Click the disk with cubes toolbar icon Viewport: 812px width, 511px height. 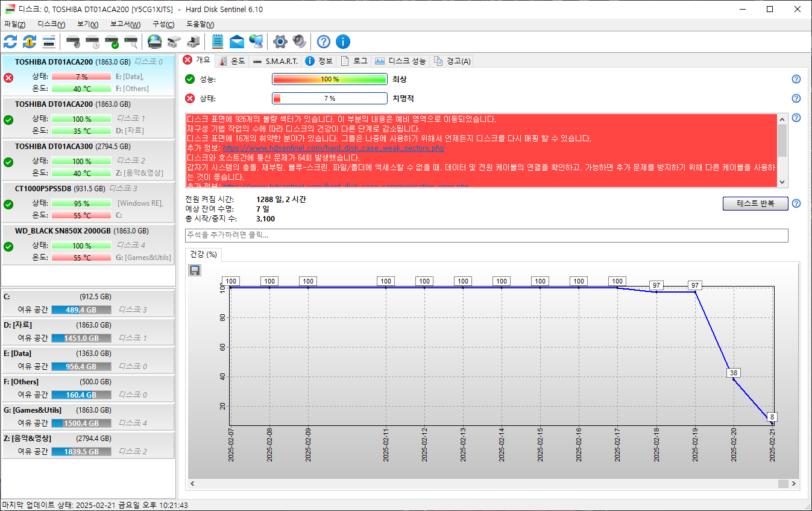(194, 42)
